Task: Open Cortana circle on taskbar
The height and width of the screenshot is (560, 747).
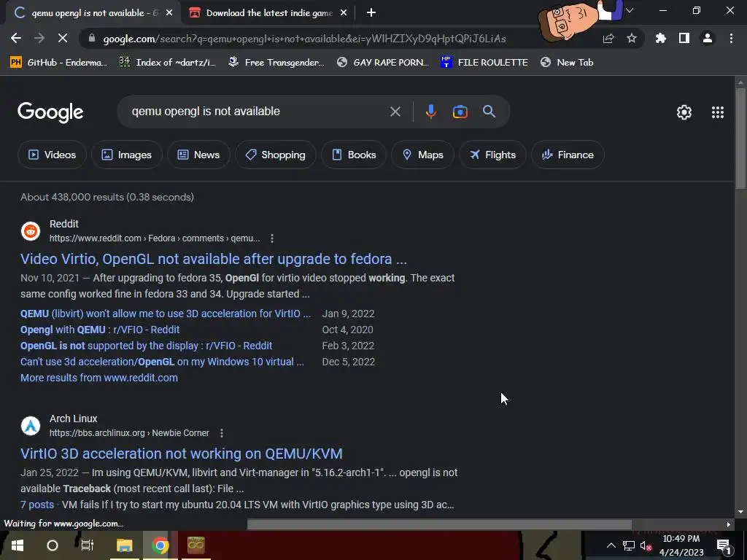Action: coord(53,545)
